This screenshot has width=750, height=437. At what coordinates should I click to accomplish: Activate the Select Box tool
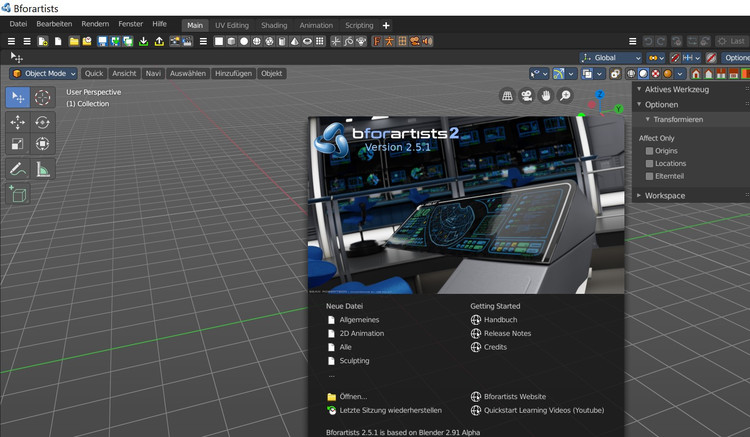(18, 98)
